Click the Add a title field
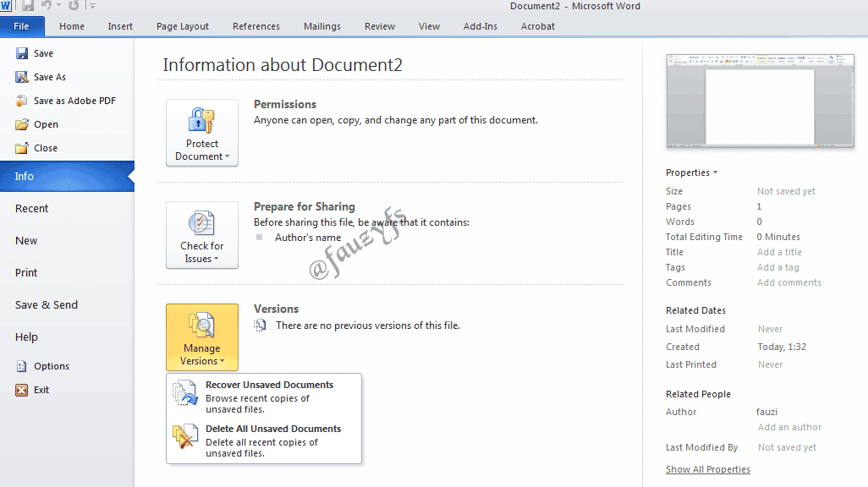 point(779,252)
